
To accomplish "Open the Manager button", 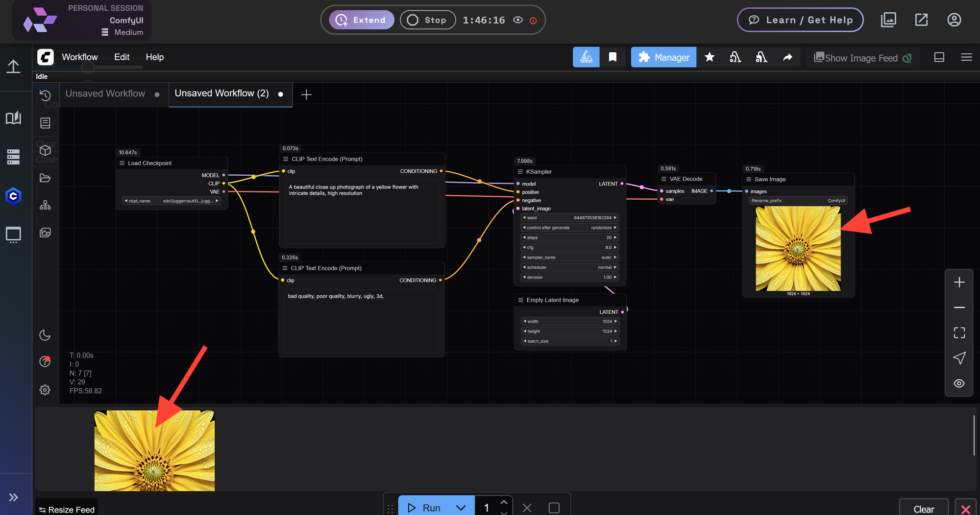I will coord(663,57).
